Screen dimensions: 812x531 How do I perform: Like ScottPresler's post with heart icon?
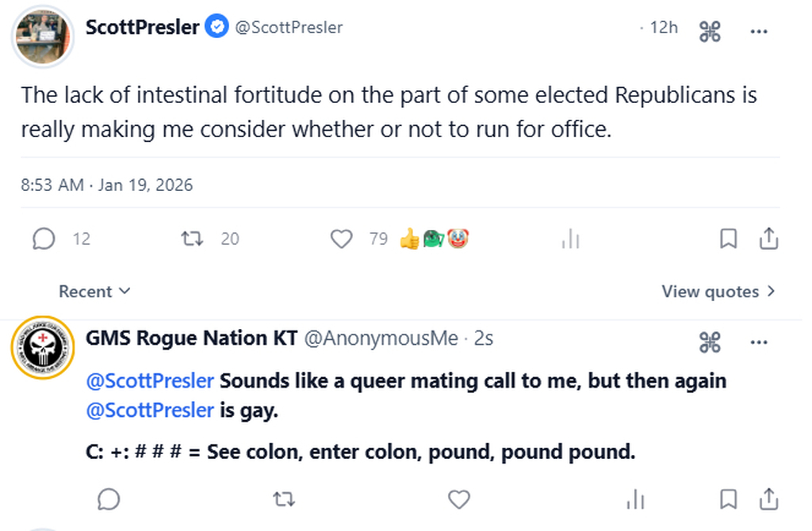[x=341, y=239]
